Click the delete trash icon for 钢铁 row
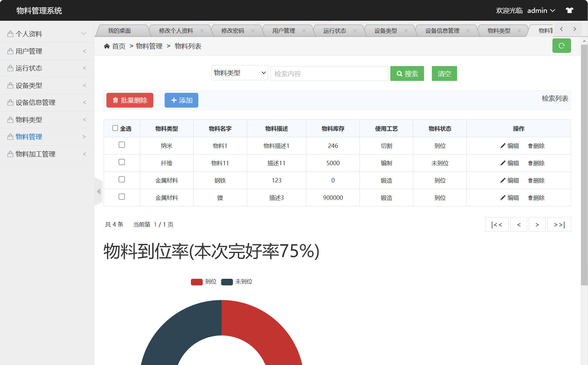Screen dimensions: 588x365 [530, 180]
